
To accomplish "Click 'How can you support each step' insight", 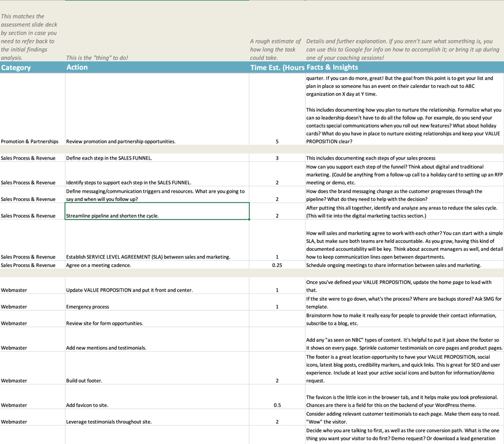I will coord(404,174).
